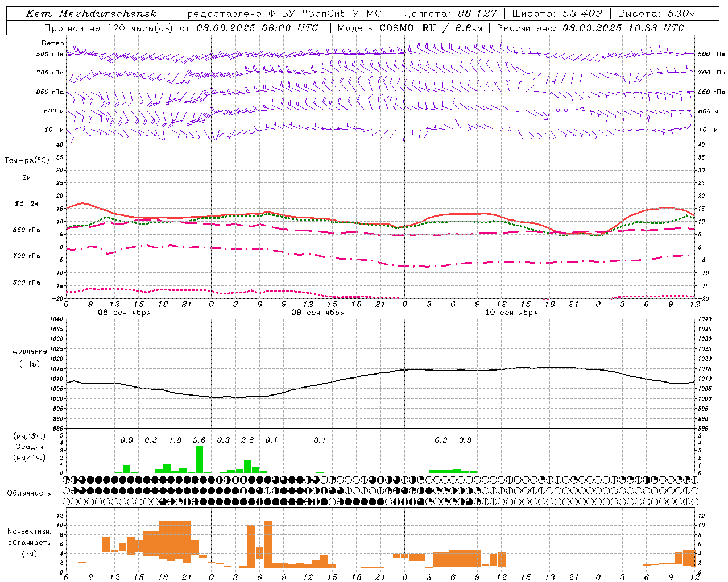Click the 08 сентября date label
This screenshot has width=728, height=582.
point(125,313)
